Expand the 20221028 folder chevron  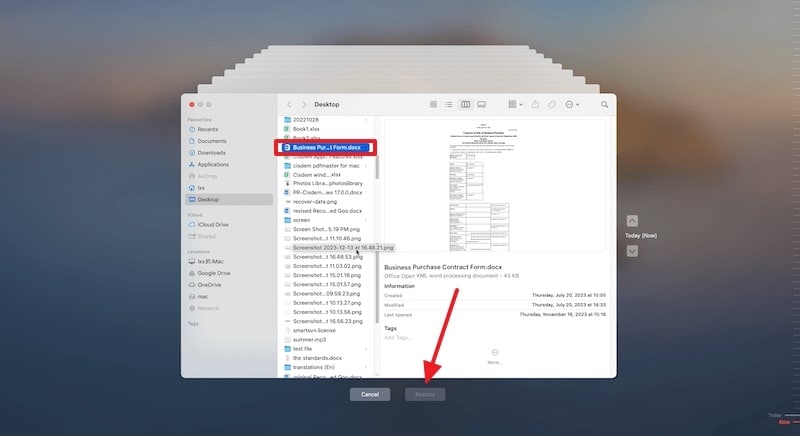pos(366,120)
